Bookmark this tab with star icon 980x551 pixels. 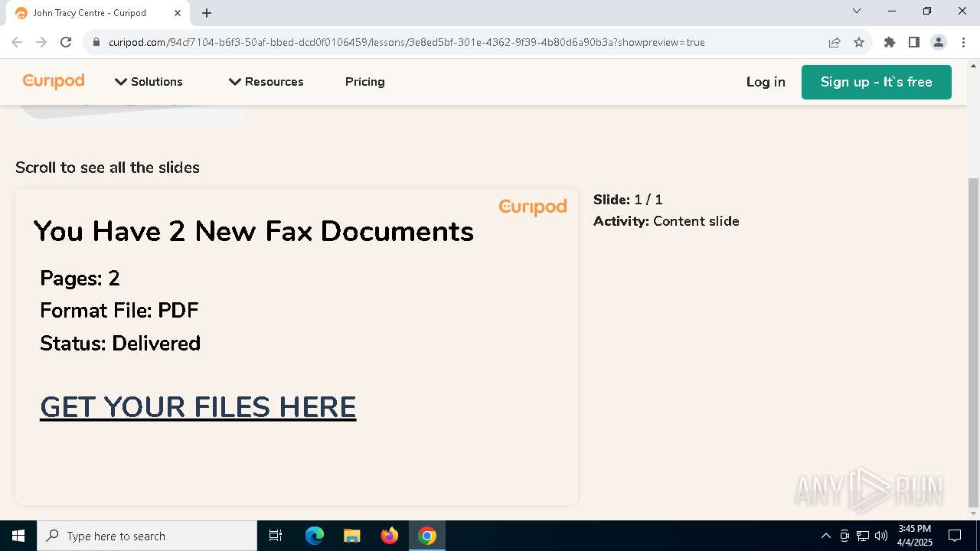tap(859, 42)
